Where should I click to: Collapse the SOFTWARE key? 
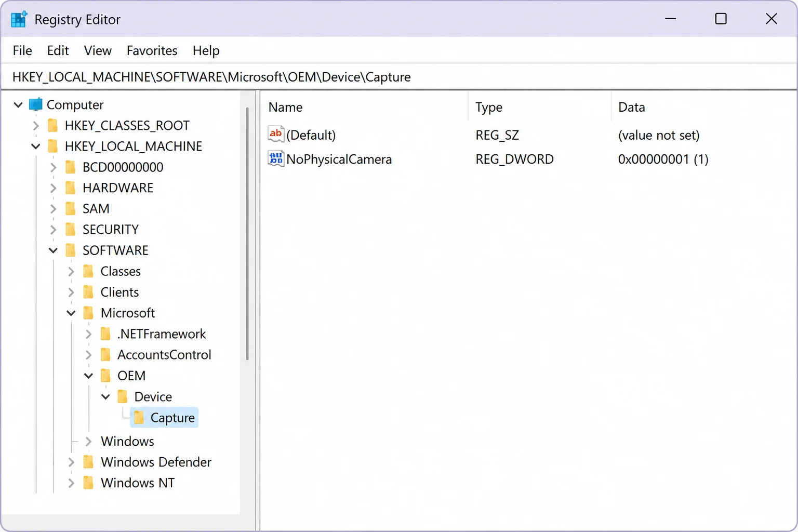(x=53, y=250)
